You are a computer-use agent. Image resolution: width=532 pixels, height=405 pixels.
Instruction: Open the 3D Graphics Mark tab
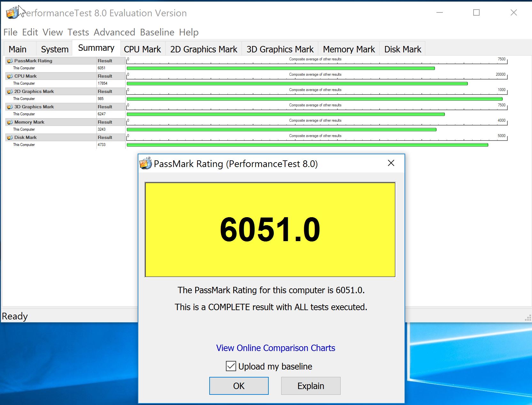coord(280,49)
